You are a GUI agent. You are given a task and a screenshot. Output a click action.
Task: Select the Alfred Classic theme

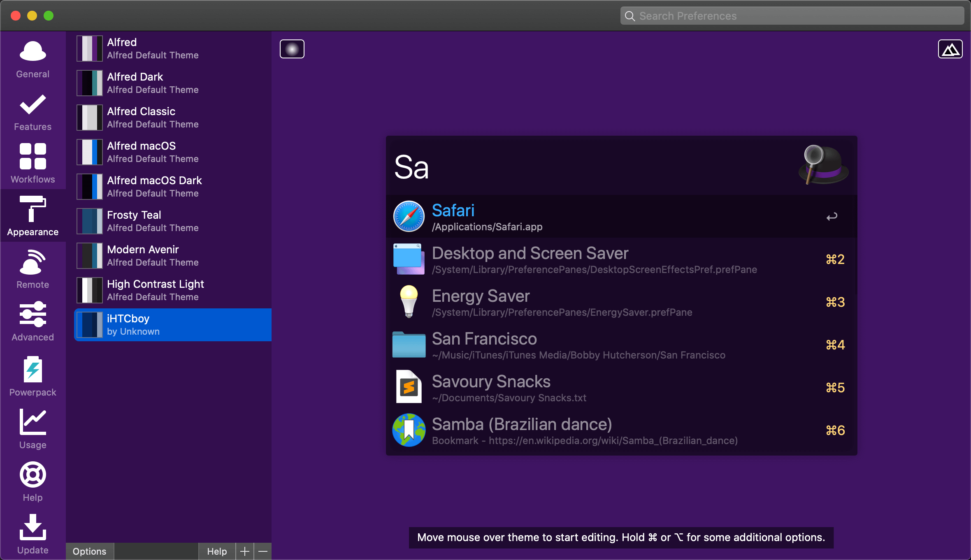pyautogui.click(x=173, y=118)
